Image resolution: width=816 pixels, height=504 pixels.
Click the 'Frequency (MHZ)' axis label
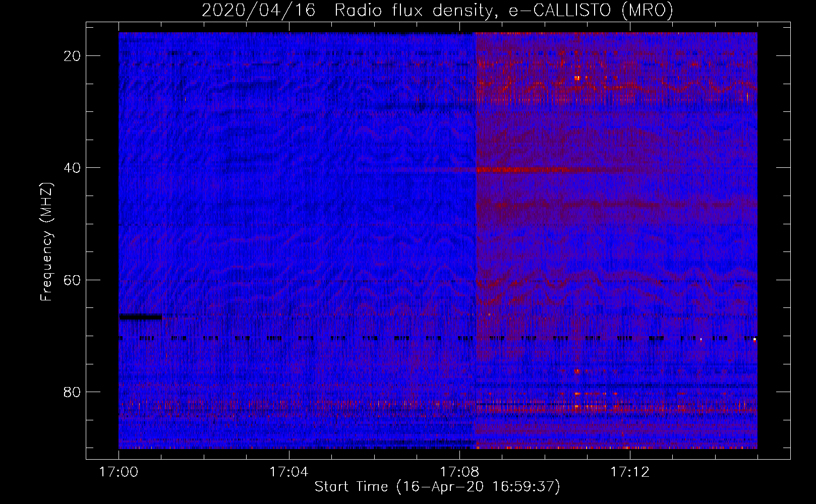(46, 242)
